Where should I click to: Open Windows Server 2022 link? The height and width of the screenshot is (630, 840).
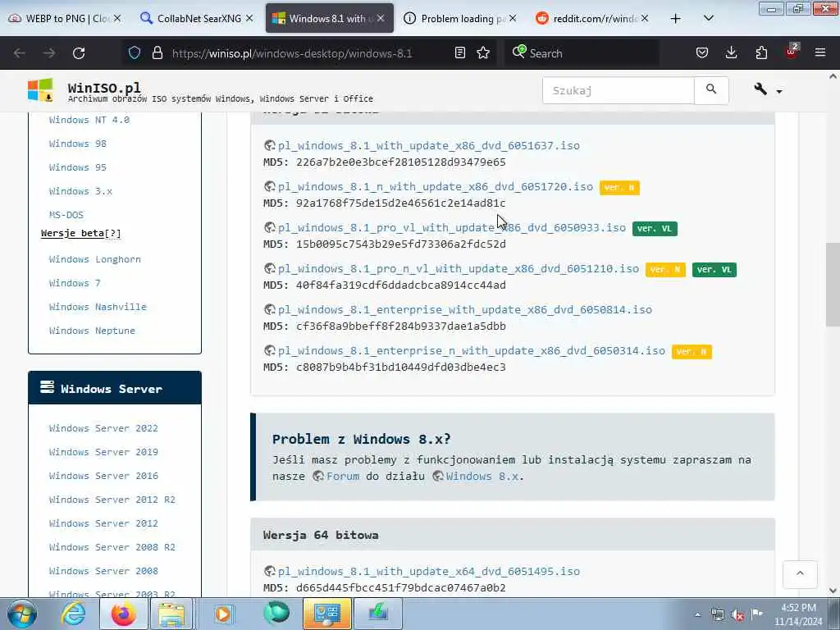point(103,428)
